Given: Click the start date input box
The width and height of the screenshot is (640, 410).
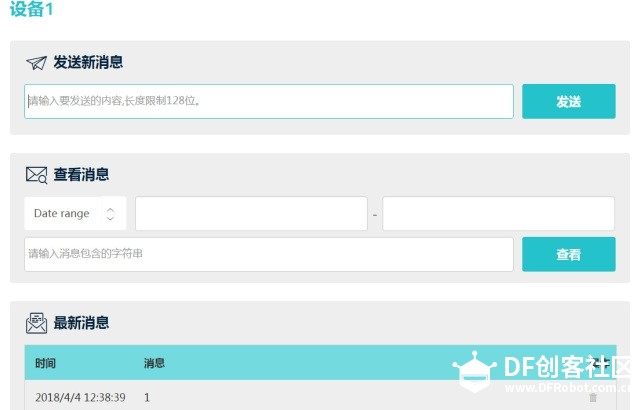Looking at the screenshot, I should (x=251, y=214).
